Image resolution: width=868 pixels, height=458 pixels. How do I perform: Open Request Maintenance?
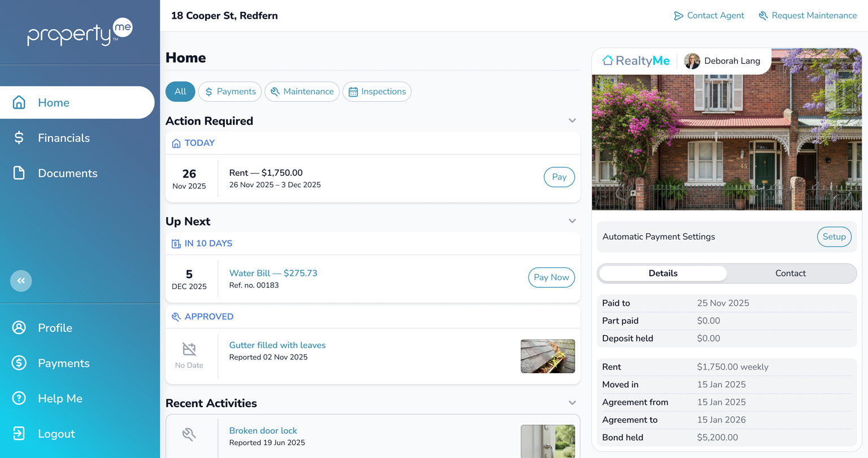click(808, 15)
